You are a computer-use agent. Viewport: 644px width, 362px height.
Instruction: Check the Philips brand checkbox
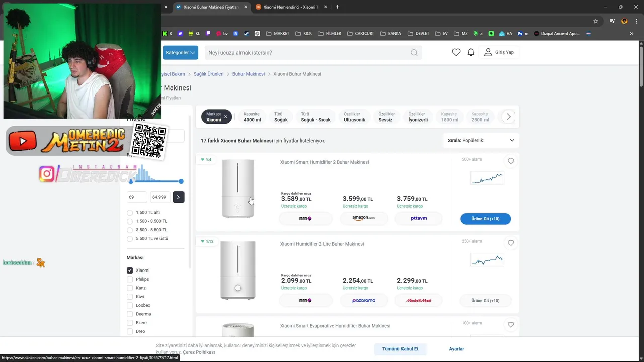(130, 279)
